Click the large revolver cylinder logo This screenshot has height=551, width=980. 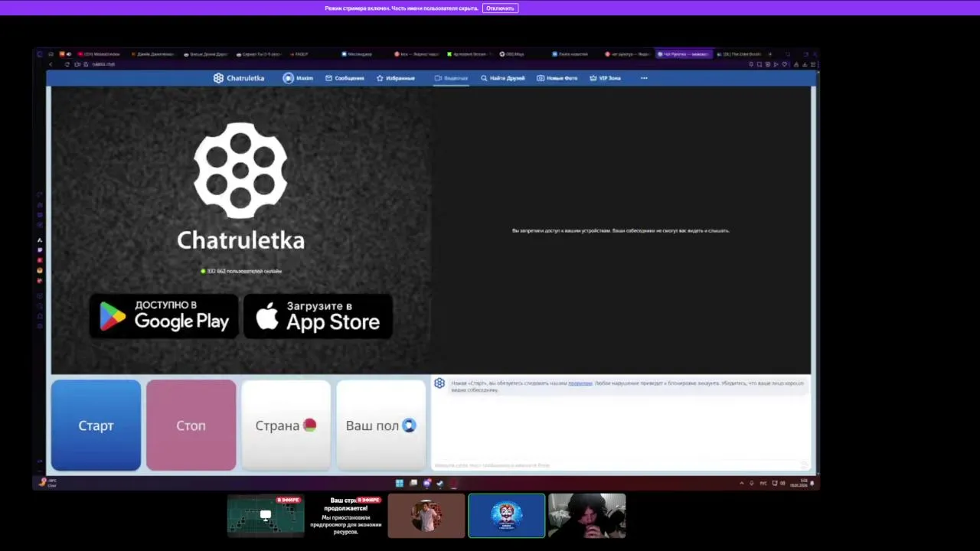(240, 170)
